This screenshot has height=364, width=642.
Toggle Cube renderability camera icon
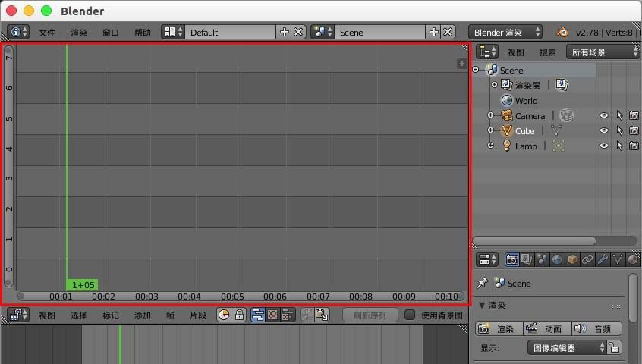[x=634, y=131]
